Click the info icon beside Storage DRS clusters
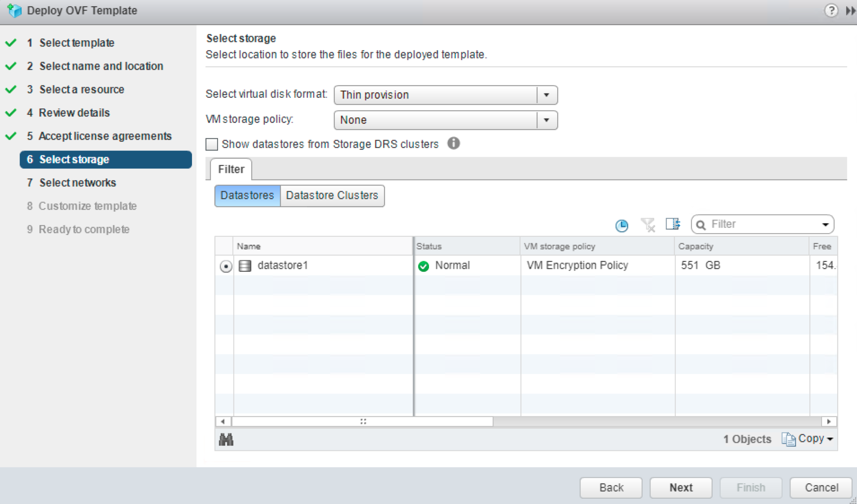 point(453,143)
